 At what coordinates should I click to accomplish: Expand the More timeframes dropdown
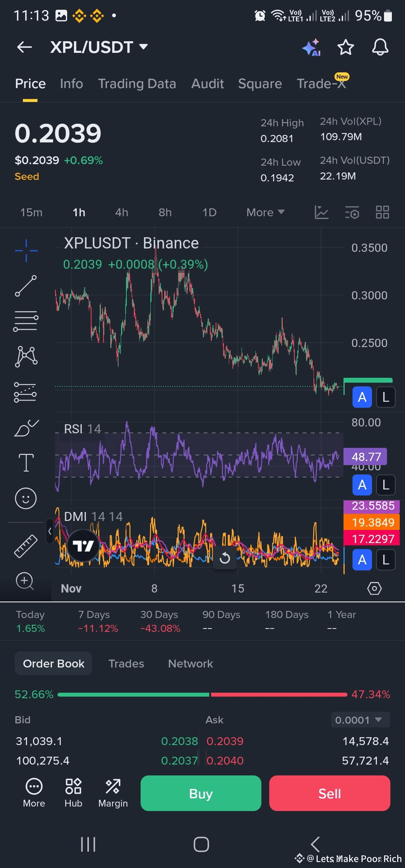click(x=265, y=213)
